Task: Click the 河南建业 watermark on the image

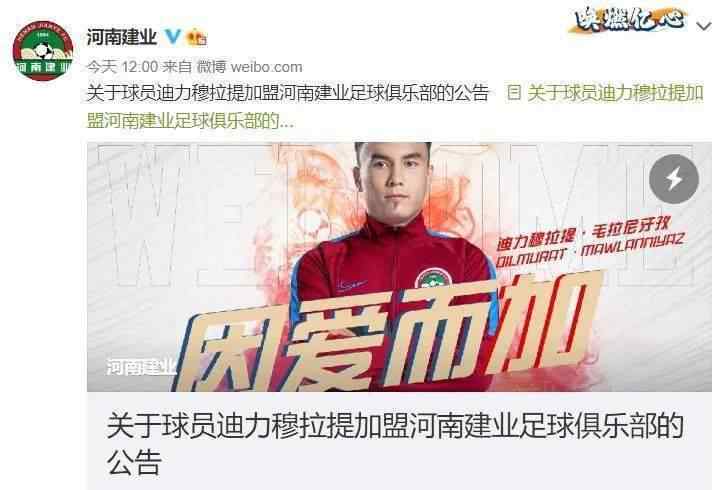Action: tap(141, 367)
